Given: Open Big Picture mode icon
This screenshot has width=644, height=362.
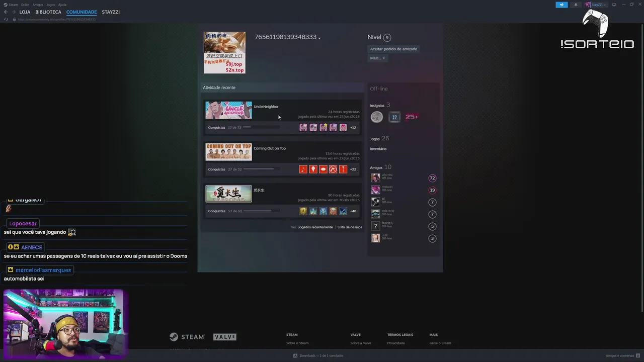Looking at the screenshot, I should (x=614, y=5).
